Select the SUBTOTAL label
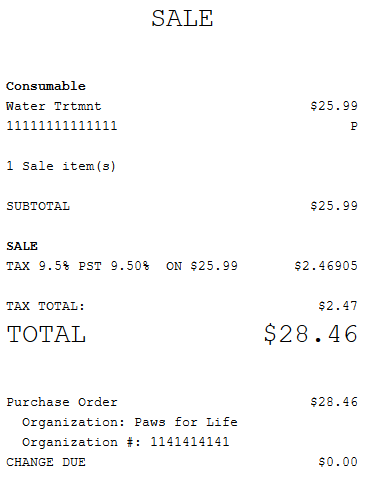 click(x=38, y=206)
